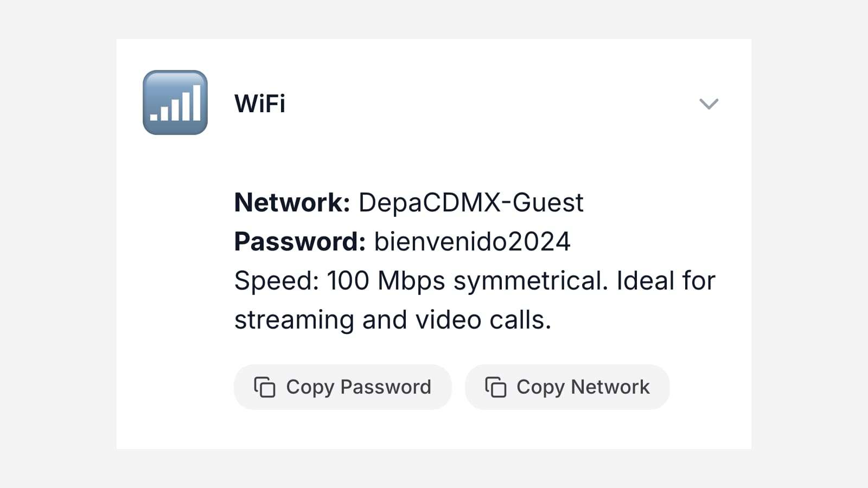Image resolution: width=868 pixels, height=488 pixels.
Task: Click the WiFi signal bars icon
Action: (175, 102)
